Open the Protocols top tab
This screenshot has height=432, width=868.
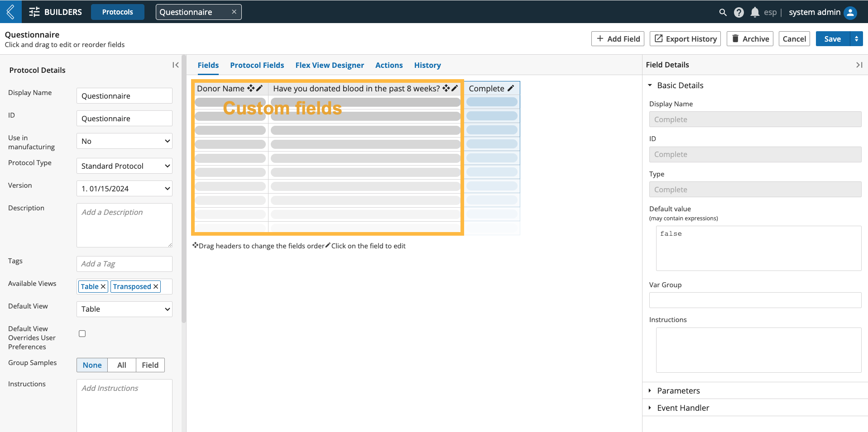pyautogui.click(x=118, y=12)
